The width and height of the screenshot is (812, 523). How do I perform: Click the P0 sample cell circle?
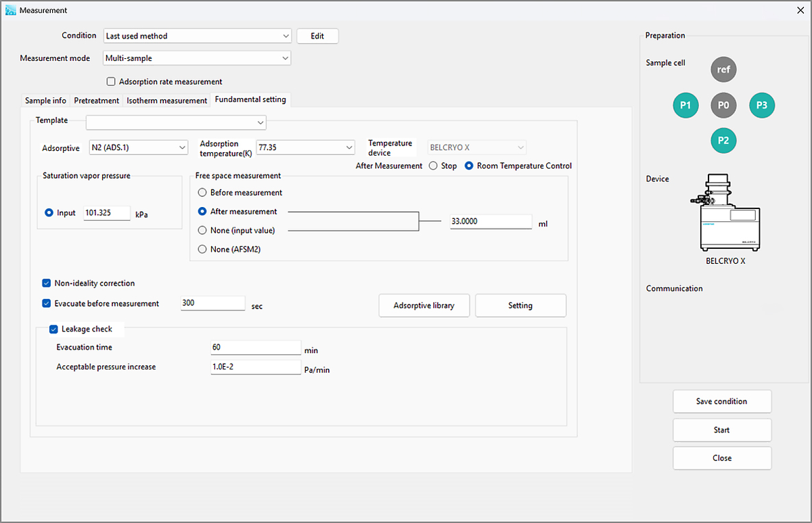click(723, 106)
